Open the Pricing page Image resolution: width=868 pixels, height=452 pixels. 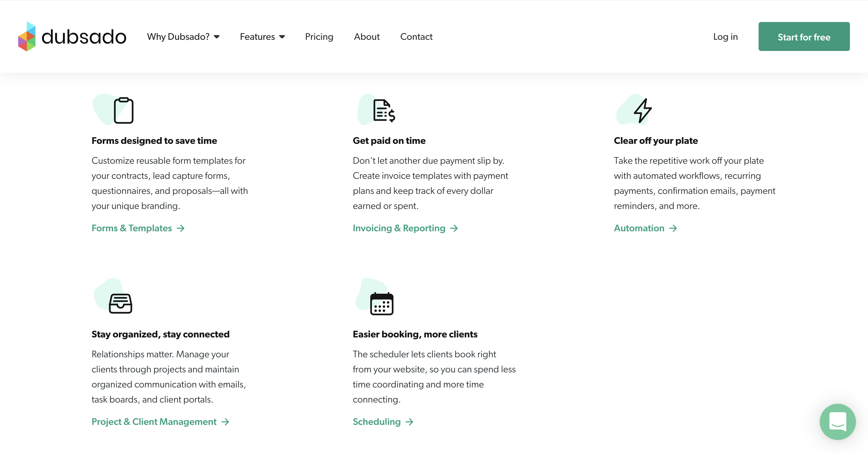click(x=319, y=36)
